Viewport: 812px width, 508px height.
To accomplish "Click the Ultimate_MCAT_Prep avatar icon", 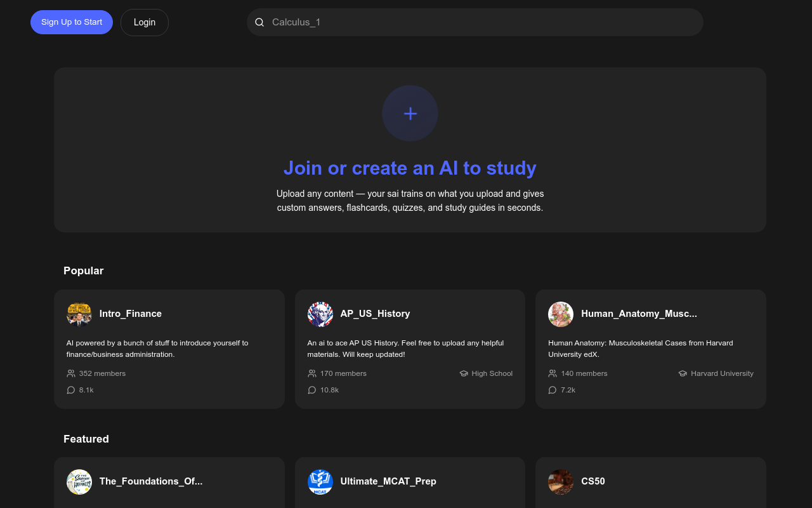I will (320, 482).
